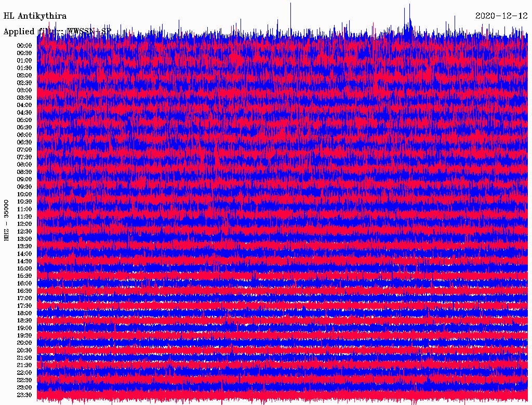
Task: Click the 23:30 time label
Action: pos(24,395)
